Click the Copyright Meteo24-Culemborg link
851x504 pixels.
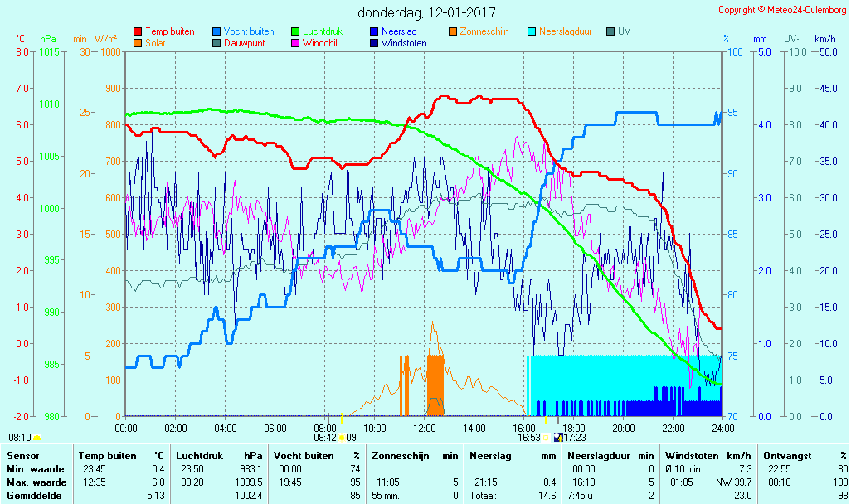(x=782, y=10)
